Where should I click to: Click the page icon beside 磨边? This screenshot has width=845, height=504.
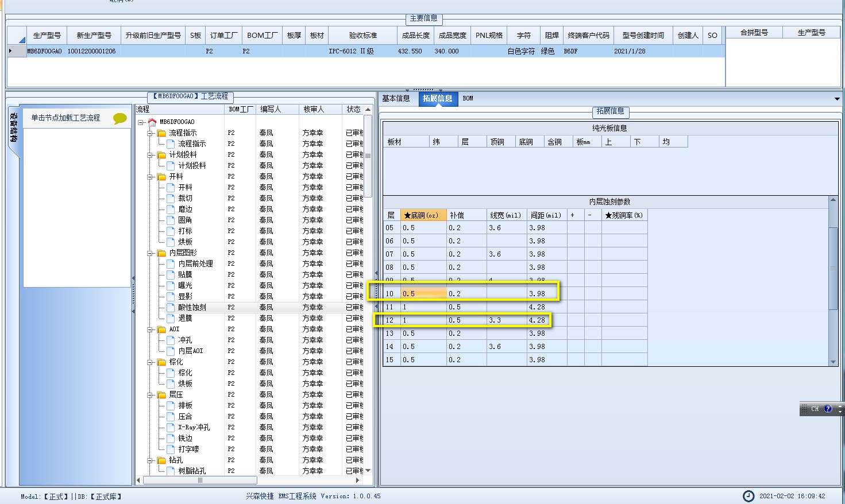coord(171,209)
